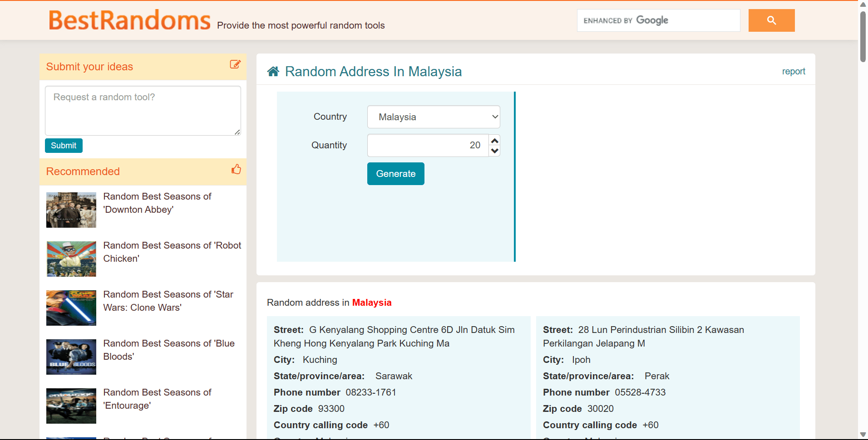The width and height of the screenshot is (868, 440).
Task: Click the house icon beside Random Address title
Action: tap(273, 72)
